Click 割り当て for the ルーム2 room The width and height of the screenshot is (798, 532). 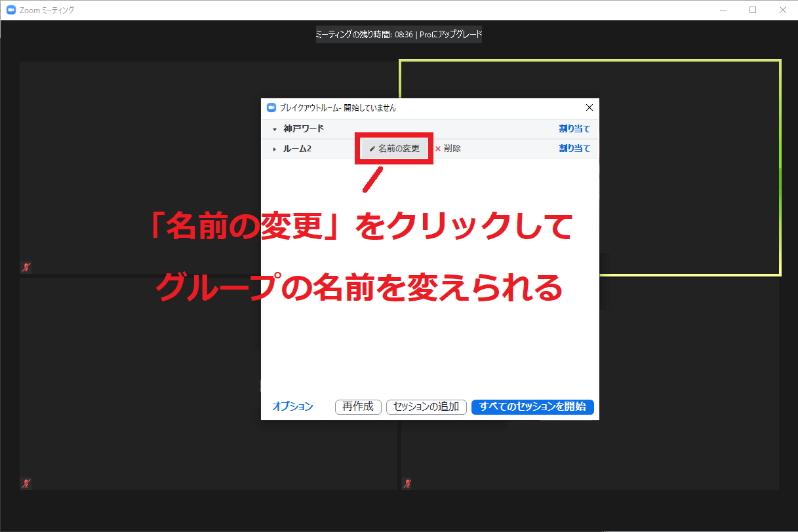[574, 149]
